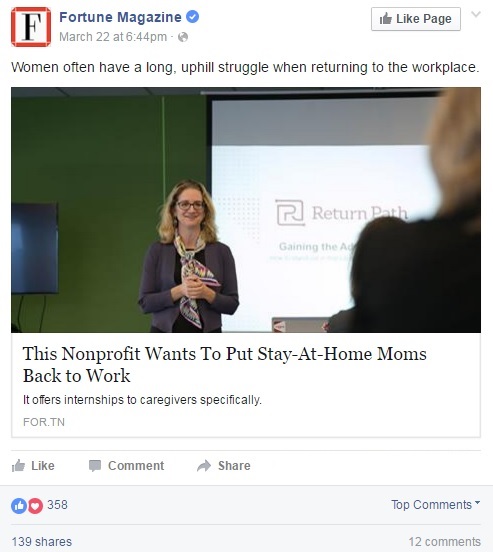Open the article preview photo of presenter
Screen dimensions: 493x552
click(246, 210)
